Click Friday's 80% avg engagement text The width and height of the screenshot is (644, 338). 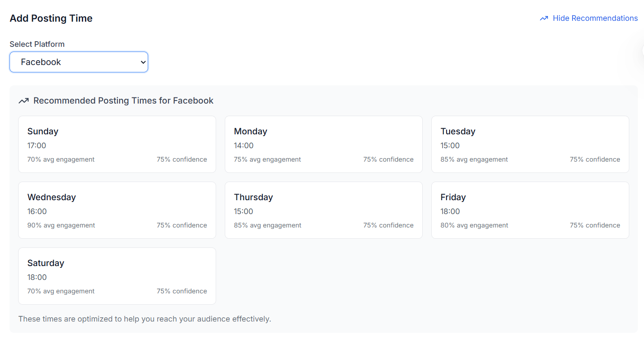point(474,225)
